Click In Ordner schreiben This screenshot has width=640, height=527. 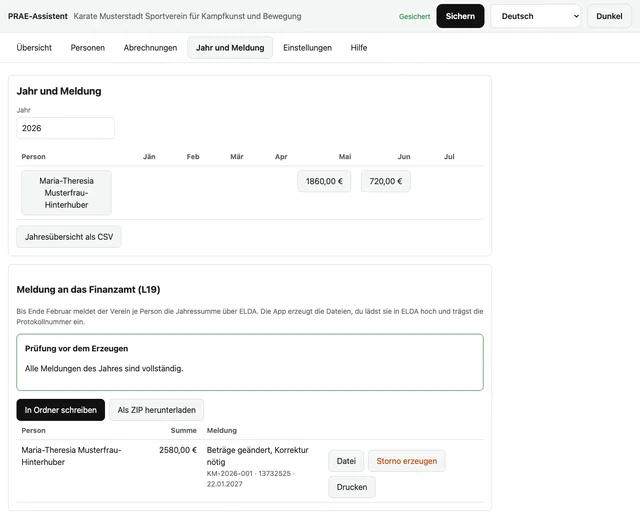tap(60, 410)
